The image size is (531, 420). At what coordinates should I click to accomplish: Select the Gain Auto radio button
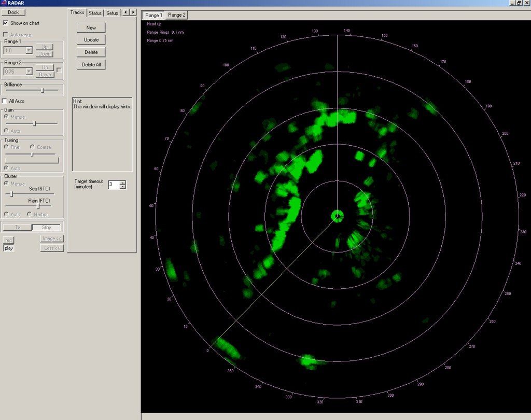tap(6, 131)
